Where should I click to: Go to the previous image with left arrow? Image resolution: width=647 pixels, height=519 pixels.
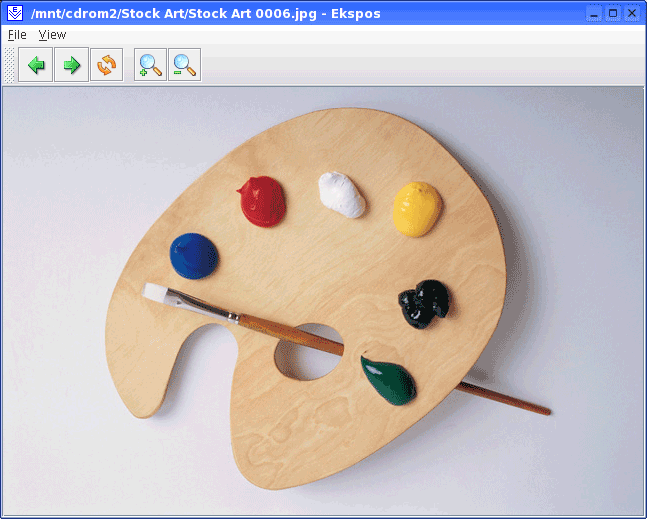click(x=36, y=66)
